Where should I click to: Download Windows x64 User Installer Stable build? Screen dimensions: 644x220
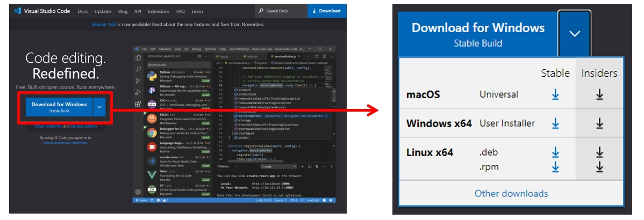pos(555,123)
